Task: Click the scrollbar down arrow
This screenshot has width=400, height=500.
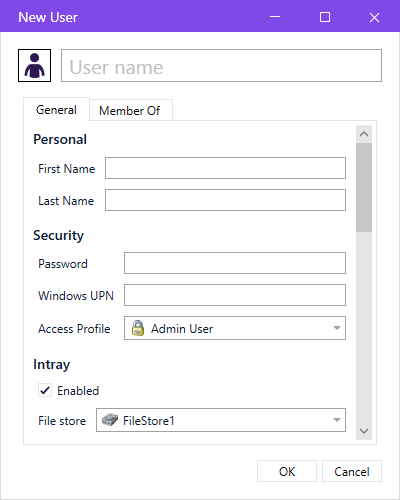Action: 364,431
